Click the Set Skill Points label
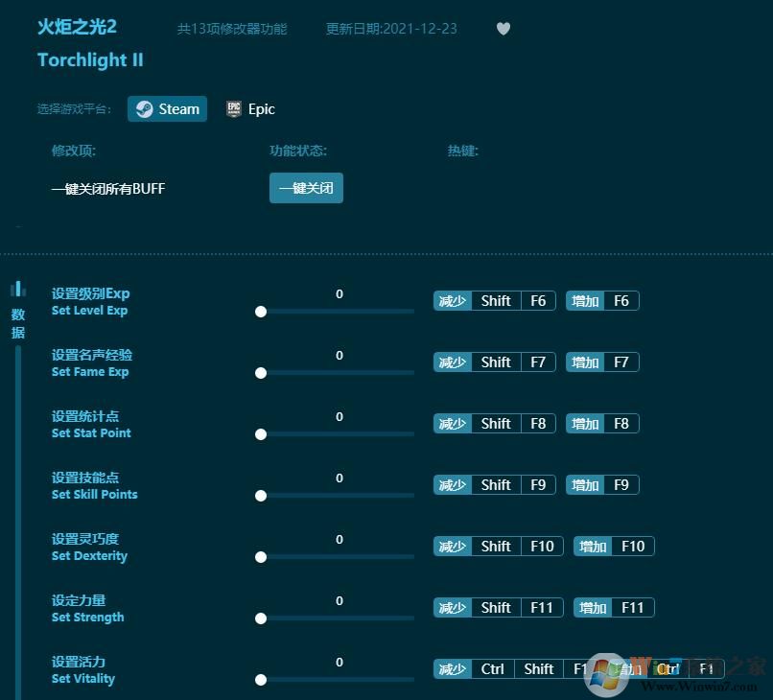The image size is (773, 700). [x=95, y=495]
